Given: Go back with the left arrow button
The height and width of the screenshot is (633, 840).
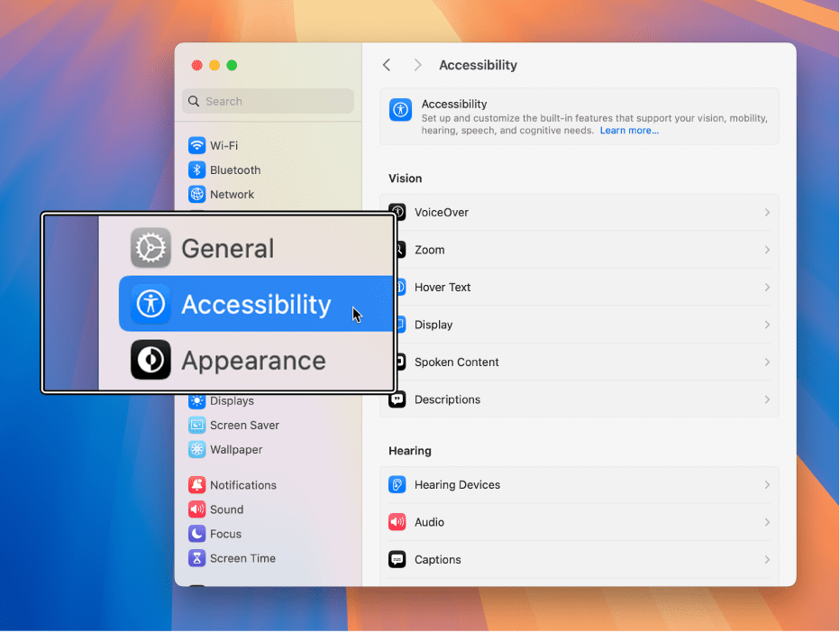Looking at the screenshot, I should point(387,66).
